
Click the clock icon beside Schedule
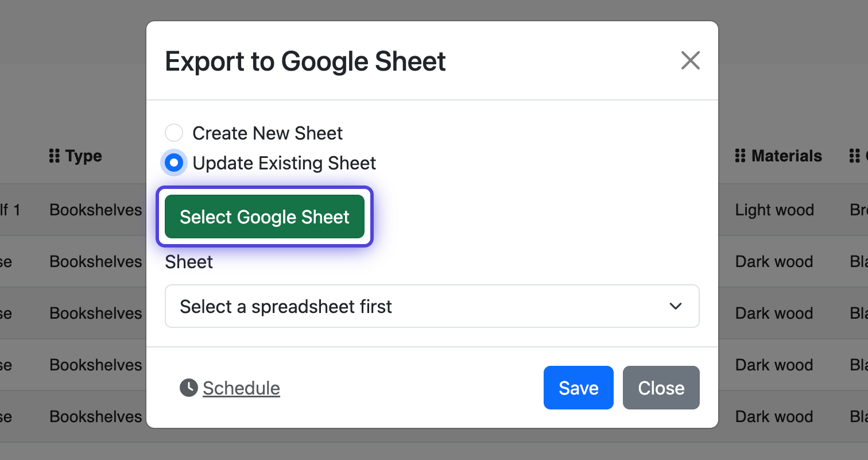[x=188, y=388]
